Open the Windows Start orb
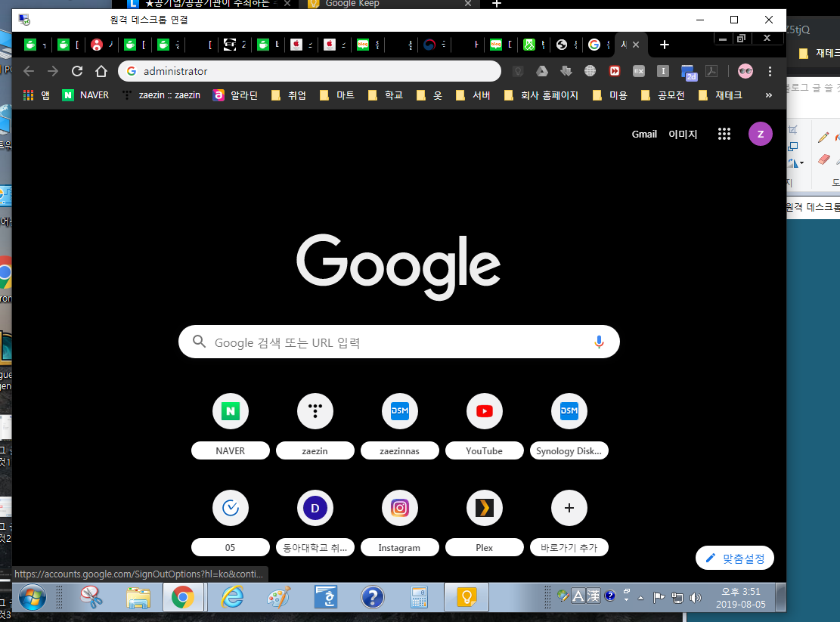 [33, 597]
